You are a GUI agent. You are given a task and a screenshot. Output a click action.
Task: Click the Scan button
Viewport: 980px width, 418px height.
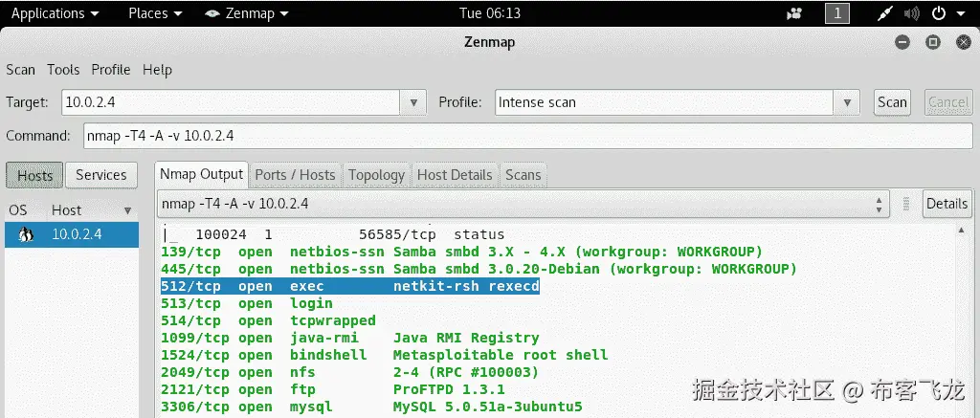892,102
